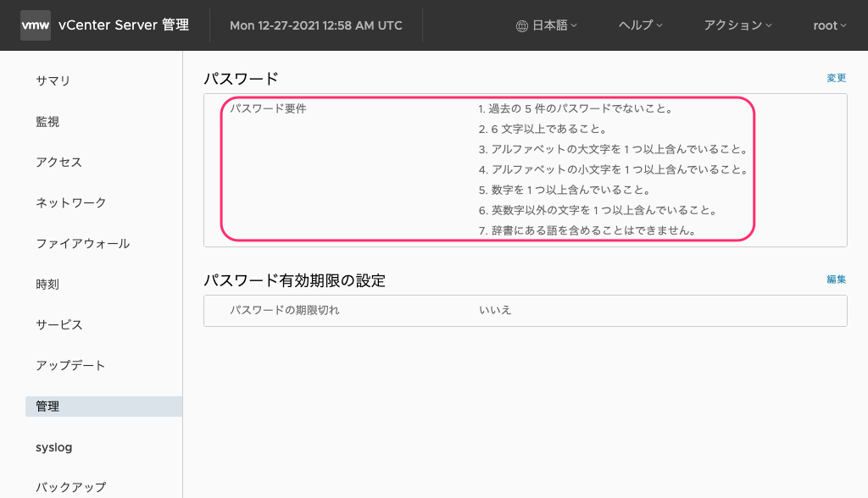Click the VMware logo icon
This screenshot has height=498, width=868.
coord(35,25)
